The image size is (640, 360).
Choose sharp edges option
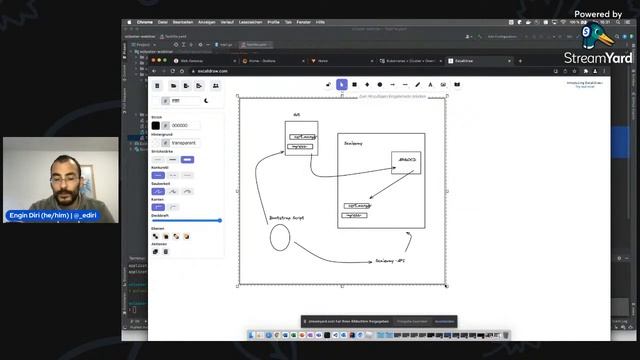[x=158, y=207]
